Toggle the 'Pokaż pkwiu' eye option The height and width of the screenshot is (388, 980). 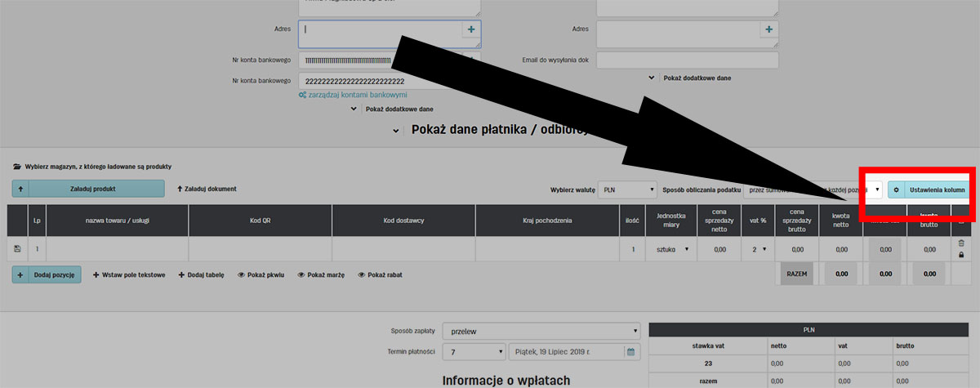[261, 275]
